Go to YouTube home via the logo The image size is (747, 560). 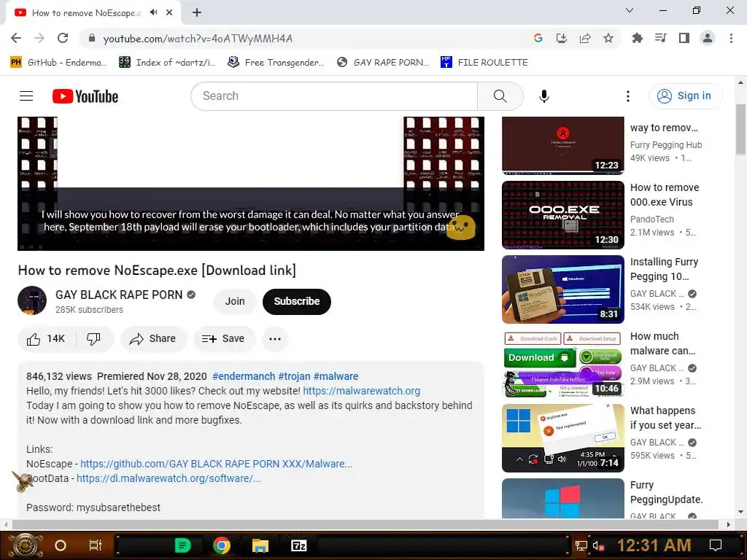pyautogui.click(x=85, y=96)
